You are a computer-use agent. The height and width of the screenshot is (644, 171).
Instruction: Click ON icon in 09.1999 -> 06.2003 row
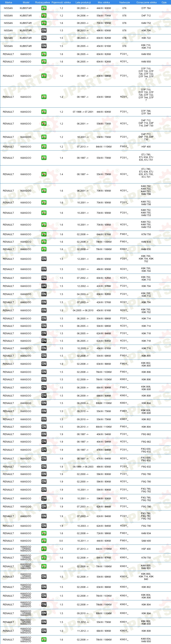coord(44,466)
